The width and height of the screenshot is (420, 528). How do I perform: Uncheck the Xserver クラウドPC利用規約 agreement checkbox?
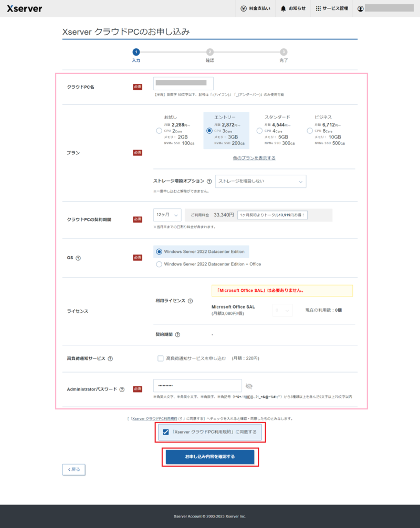166,432
